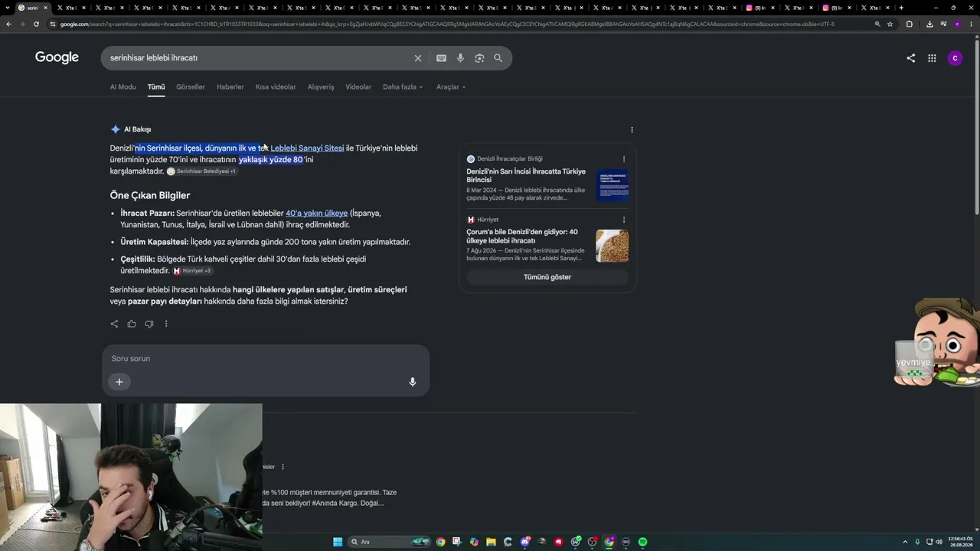980x551 pixels.
Task: Open options for Denizli İhracatçılar Birliği source
Action: coord(624,159)
